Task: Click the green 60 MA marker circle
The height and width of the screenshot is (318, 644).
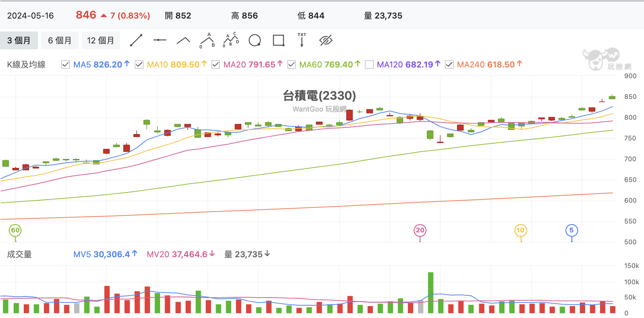Action: [x=15, y=230]
